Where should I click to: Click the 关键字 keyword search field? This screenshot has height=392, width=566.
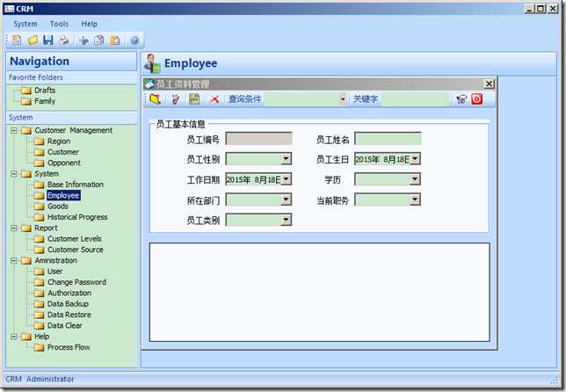(416, 99)
